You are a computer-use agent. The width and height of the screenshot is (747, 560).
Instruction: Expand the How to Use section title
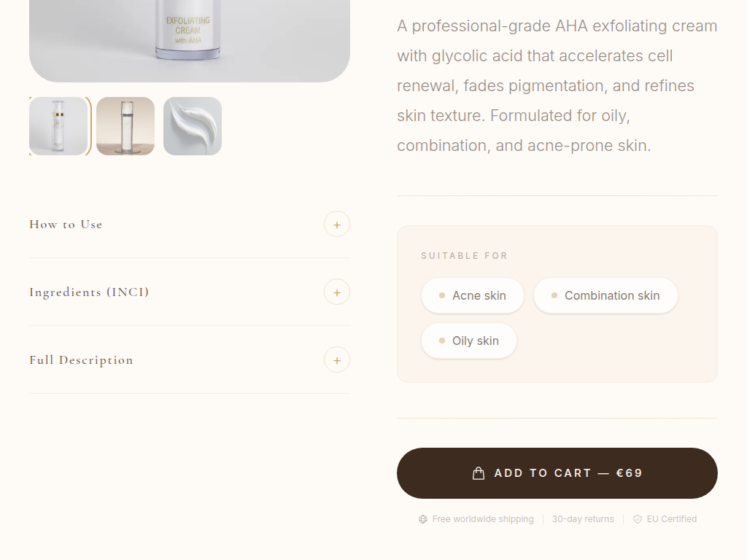[x=66, y=225]
